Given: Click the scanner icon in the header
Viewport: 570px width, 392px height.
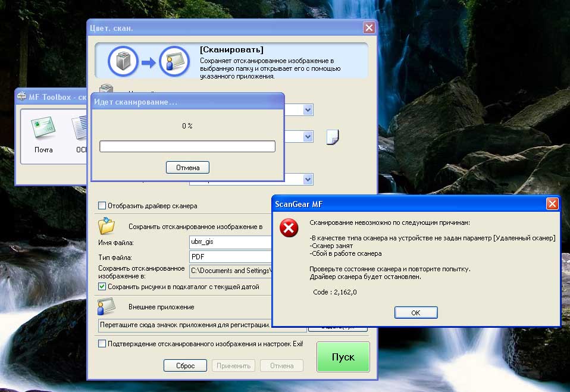Looking at the screenshot, I should coord(123,61).
